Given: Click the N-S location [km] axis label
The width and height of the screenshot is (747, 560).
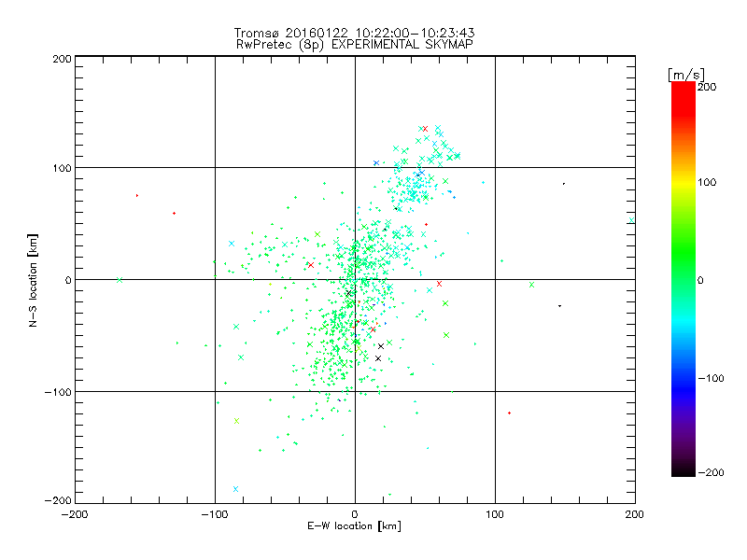Looking at the screenshot, I should pos(35,280).
